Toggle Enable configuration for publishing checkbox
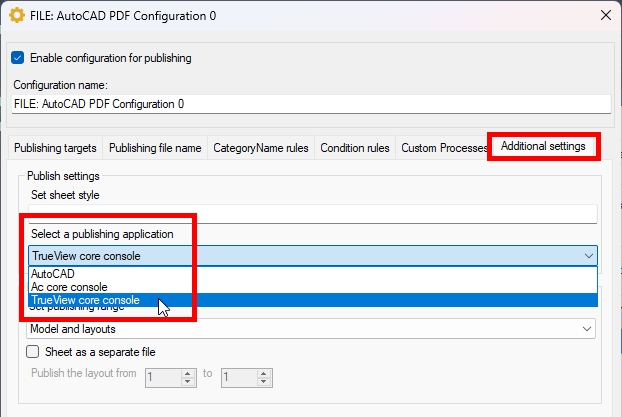Viewport: 622px width, 417px height. point(17,58)
